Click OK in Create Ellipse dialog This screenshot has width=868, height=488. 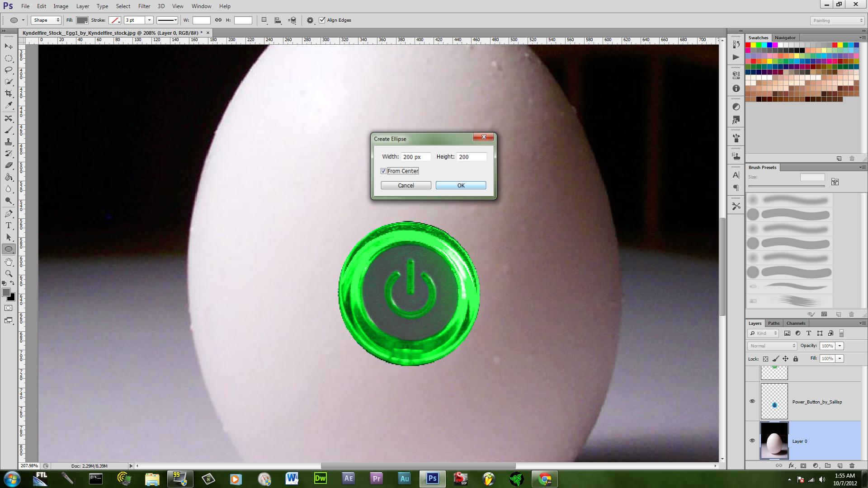tap(461, 186)
